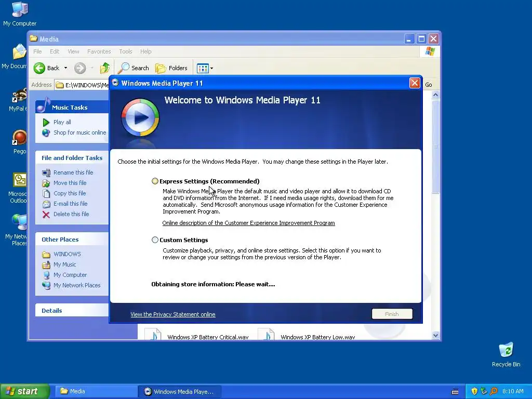Open the Favorites menu

pos(99,51)
